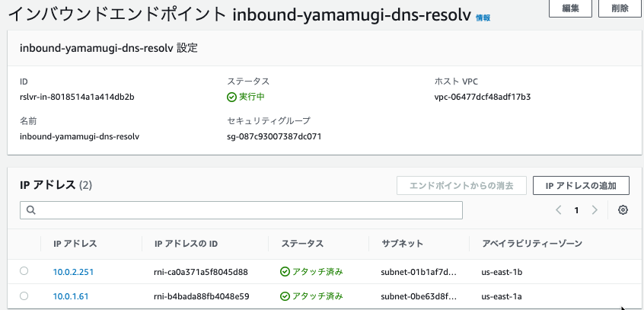Click attached status icon for 10.0.1.61
The width and height of the screenshot is (644, 310).
click(285, 296)
